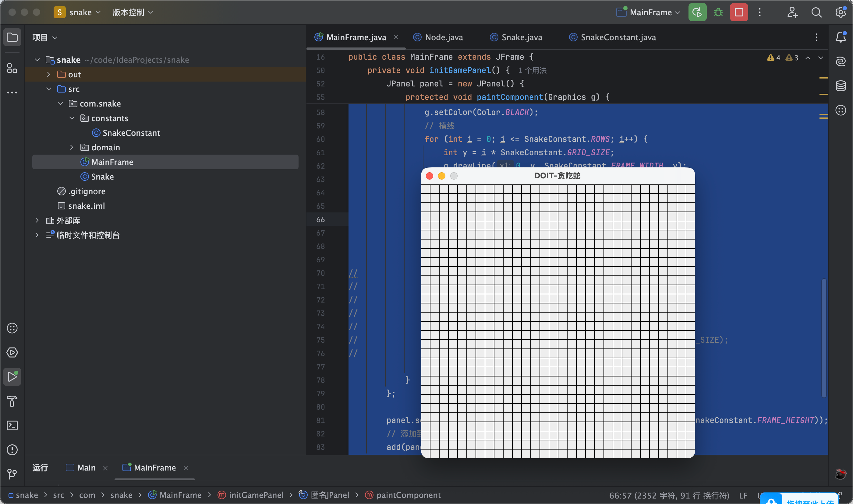Image resolution: width=853 pixels, height=504 pixels.
Task: Click the editor vertical scrollbar thumb
Action: click(x=824, y=338)
